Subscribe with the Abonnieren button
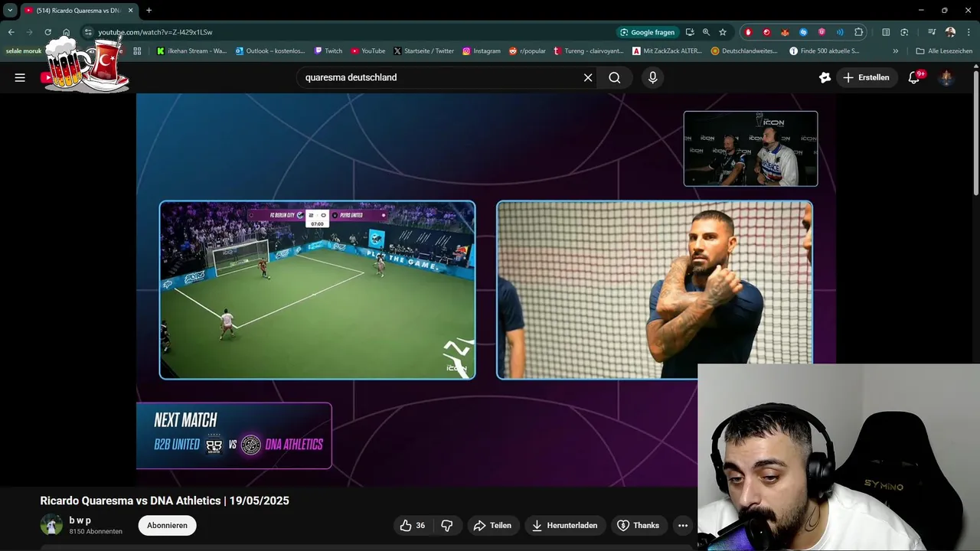Image resolution: width=980 pixels, height=551 pixels. coord(167,525)
